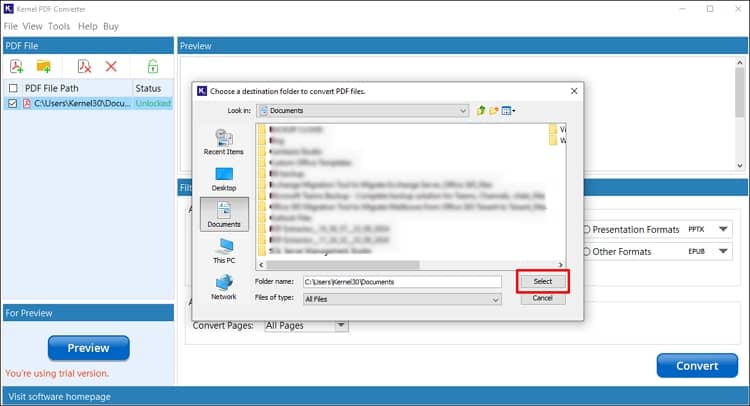Expand the EPUB format dropdown arrow
Screen dimensions: 750x406
723,252
